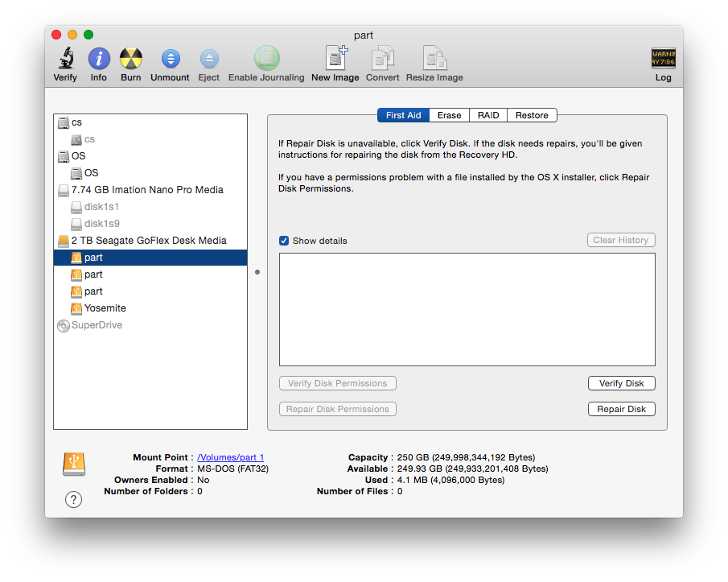Screen dimensions: 728x582
Task: Select 7.74 GB Imation Nano Pro Media
Action: point(150,189)
